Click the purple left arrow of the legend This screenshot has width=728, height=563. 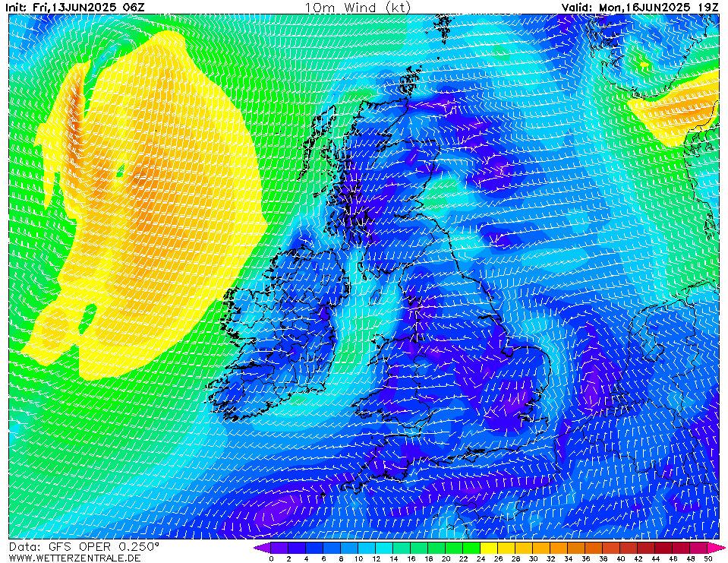pos(263,547)
